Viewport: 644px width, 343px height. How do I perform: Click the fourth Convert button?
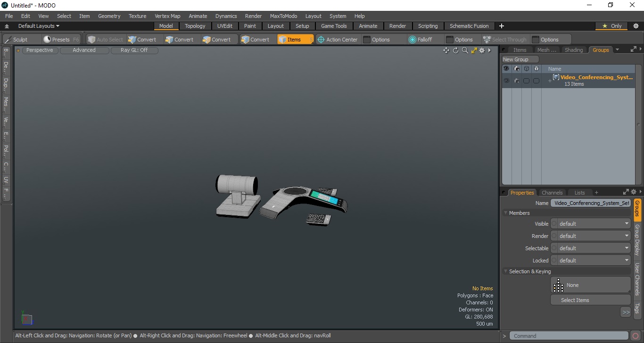tap(255, 40)
